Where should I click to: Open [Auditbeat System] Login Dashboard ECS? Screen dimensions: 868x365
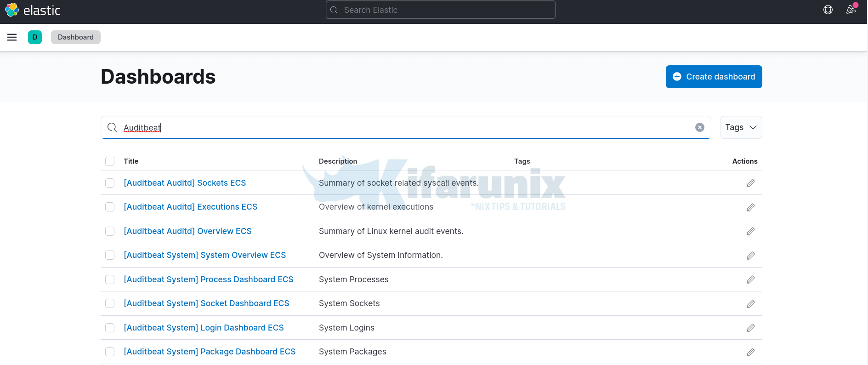204,328
